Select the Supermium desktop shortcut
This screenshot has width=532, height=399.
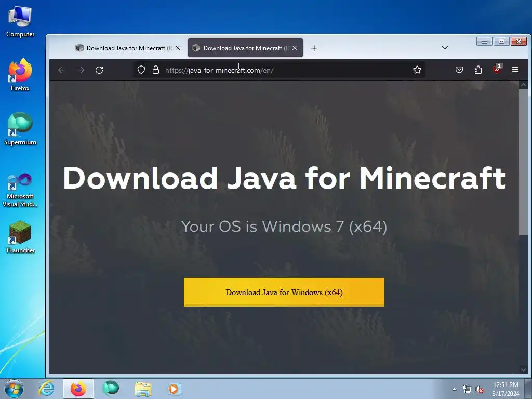click(x=20, y=129)
